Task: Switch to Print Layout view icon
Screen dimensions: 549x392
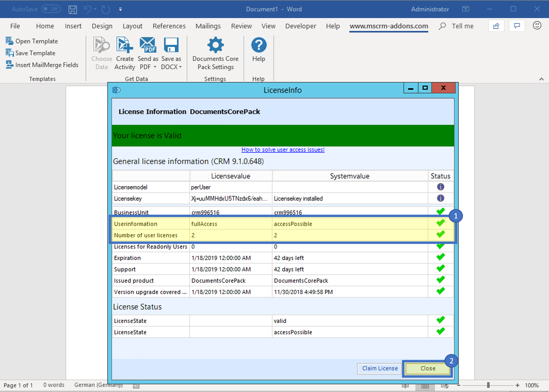Action: point(425,386)
